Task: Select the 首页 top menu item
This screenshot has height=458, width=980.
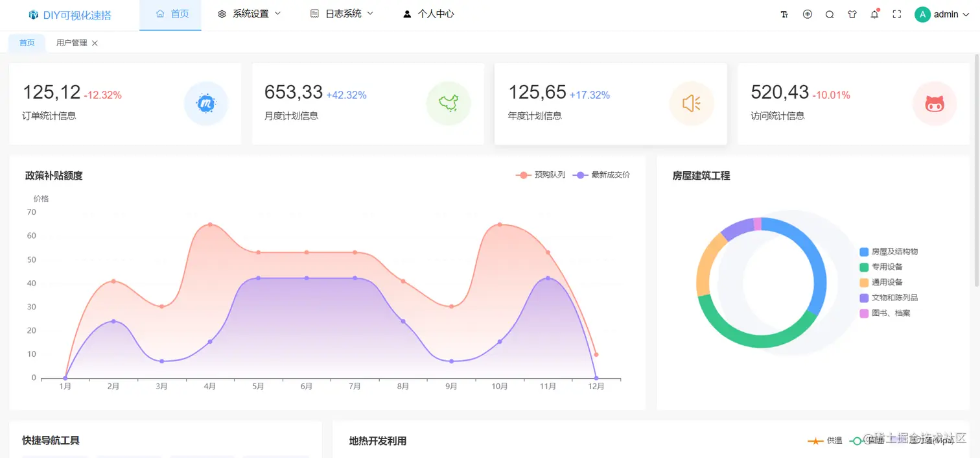Action: pyautogui.click(x=170, y=15)
